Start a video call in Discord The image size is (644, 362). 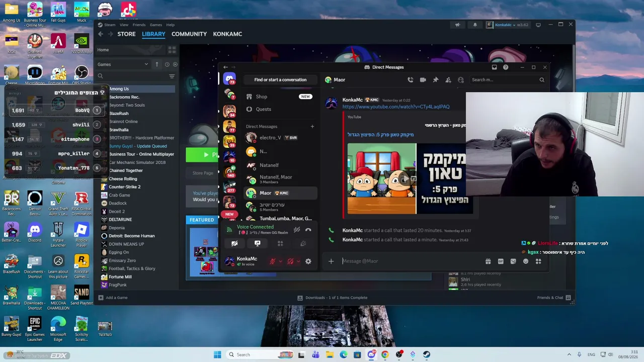pyautogui.click(x=423, y=79)
